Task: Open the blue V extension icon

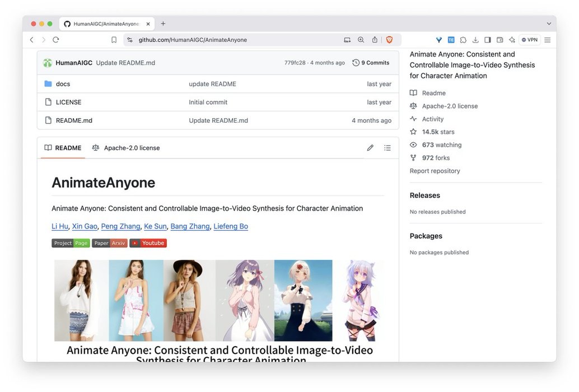Action: click(438, 40)
